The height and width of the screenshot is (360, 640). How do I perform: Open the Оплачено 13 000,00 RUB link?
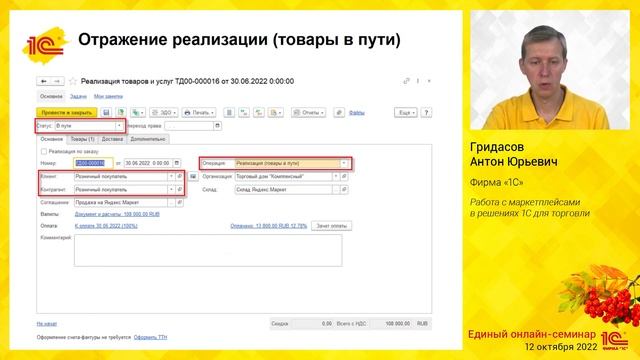(269, 226)
